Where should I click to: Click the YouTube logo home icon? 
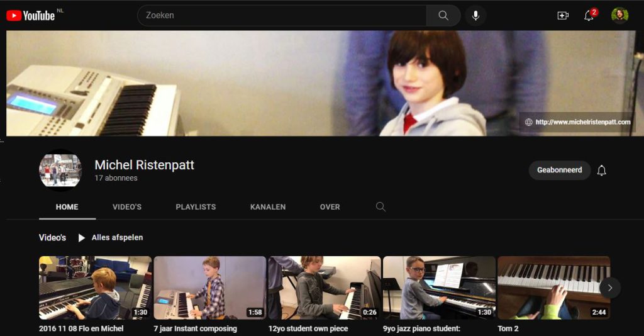tap(30, 16)
